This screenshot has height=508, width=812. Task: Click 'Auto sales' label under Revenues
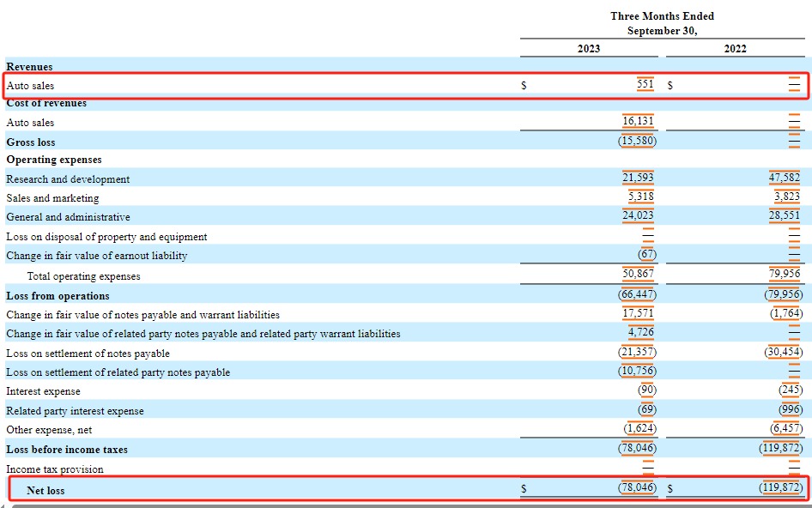30,86
